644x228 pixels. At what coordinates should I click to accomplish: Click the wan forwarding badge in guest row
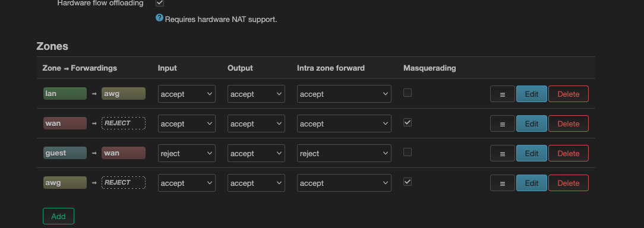pos(123,153)
